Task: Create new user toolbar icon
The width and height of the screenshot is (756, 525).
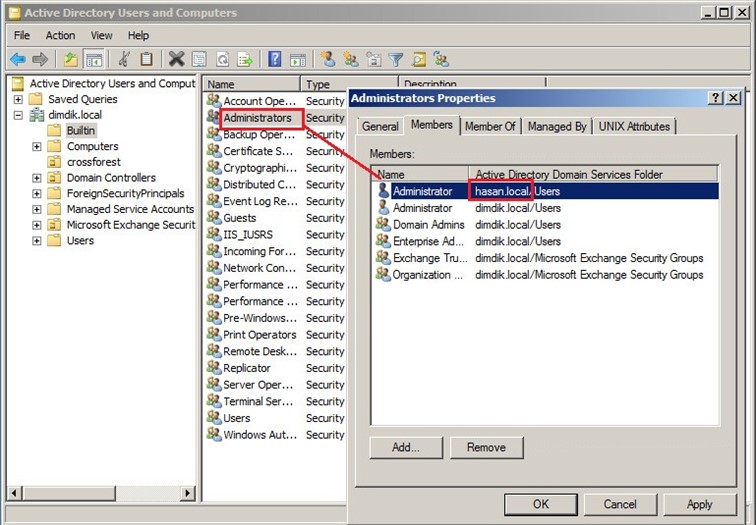Action: point(328,59)
